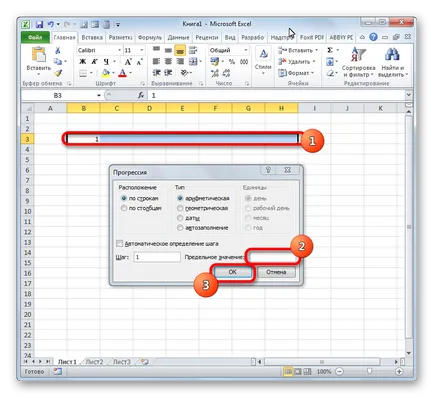Click the 'Предельное значение' input field
The width and height of the screenshot is (434, 398).
(x=272, y=257)
